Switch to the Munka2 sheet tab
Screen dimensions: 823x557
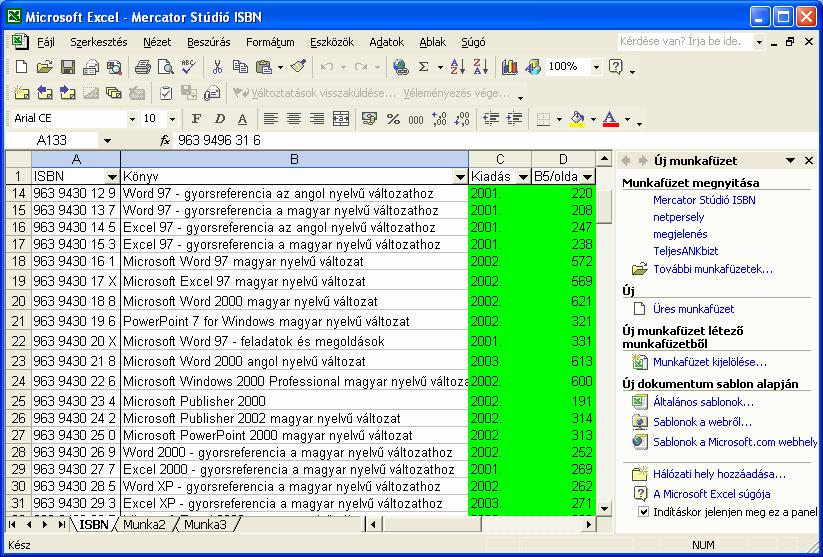pyautogui.click(x=144, y=524)
